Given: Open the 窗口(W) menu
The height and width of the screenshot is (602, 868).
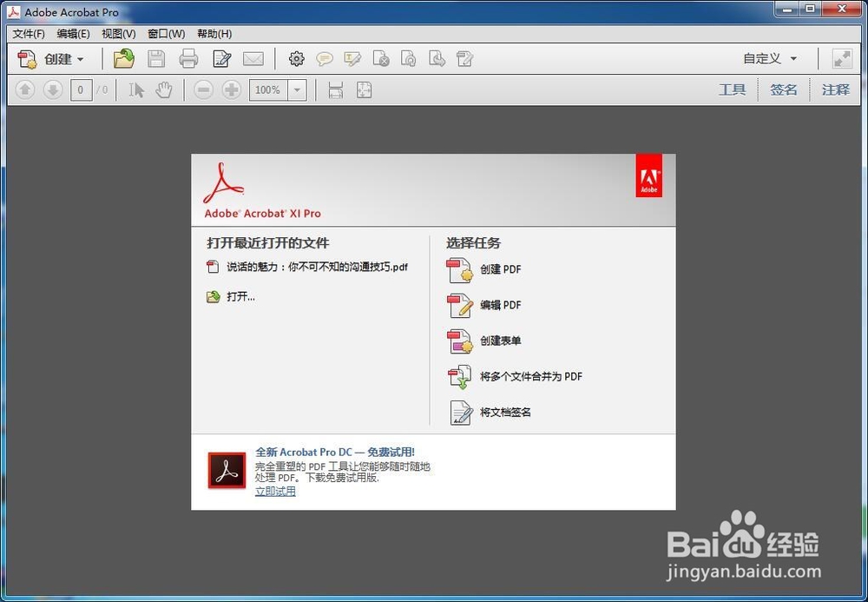Looking at the screenshot, I should pyautogui.click(x=166, y=34).
